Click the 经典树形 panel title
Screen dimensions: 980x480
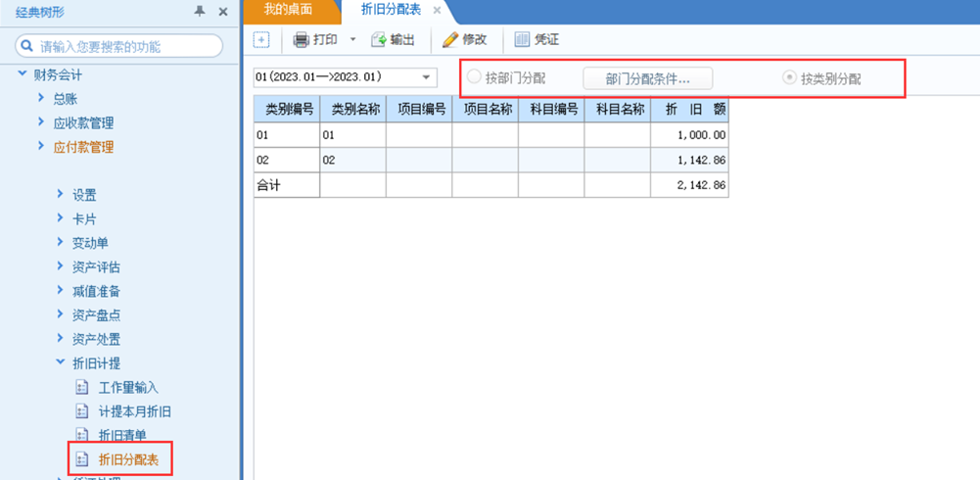pyautogui.click(x=40, y=11)
